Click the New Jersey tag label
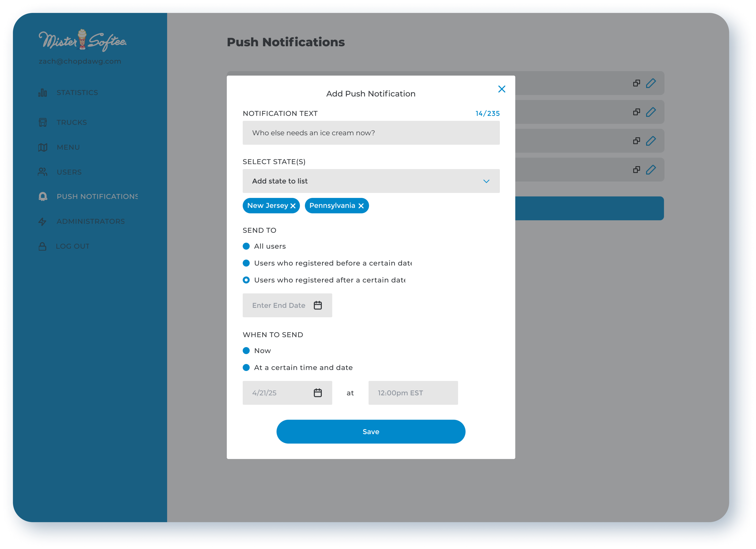The width and height of the screenshot is (756, 549). [x=267, y=206]
